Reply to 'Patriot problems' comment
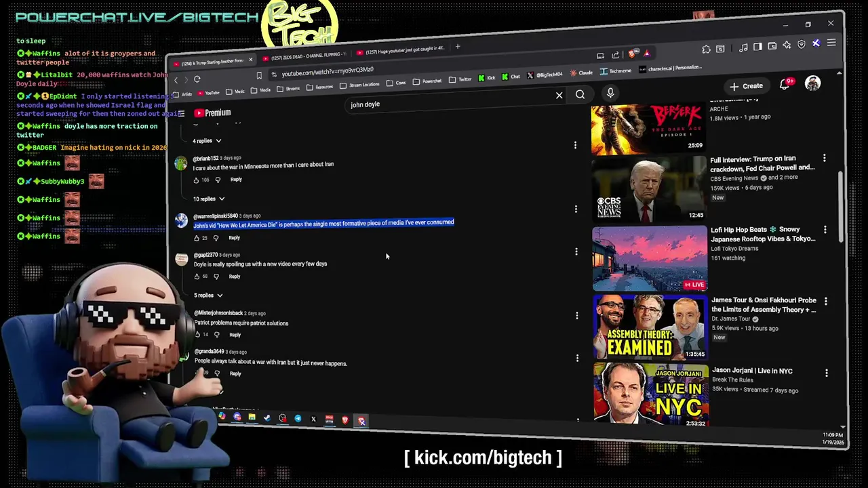This screenshot has height=488, width=868. 235,335
